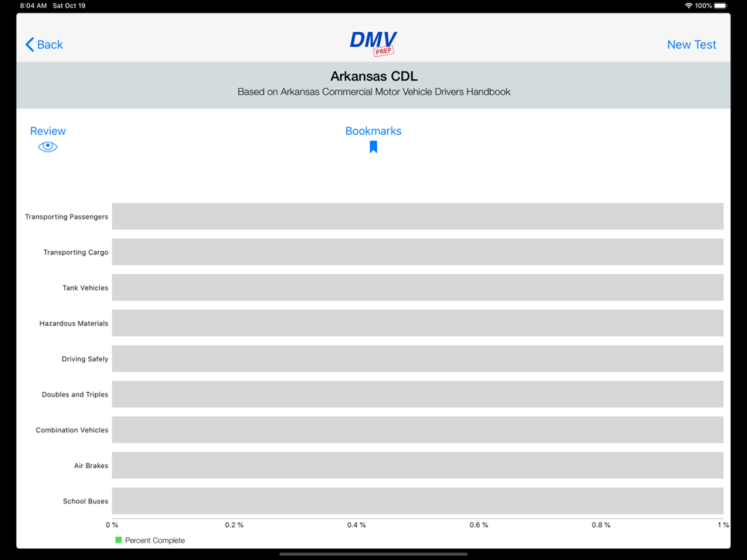Click the Arkansas handbook subtitle text
Image resolution: width=747 pixels, height=560 pixels.
[374, 92]
